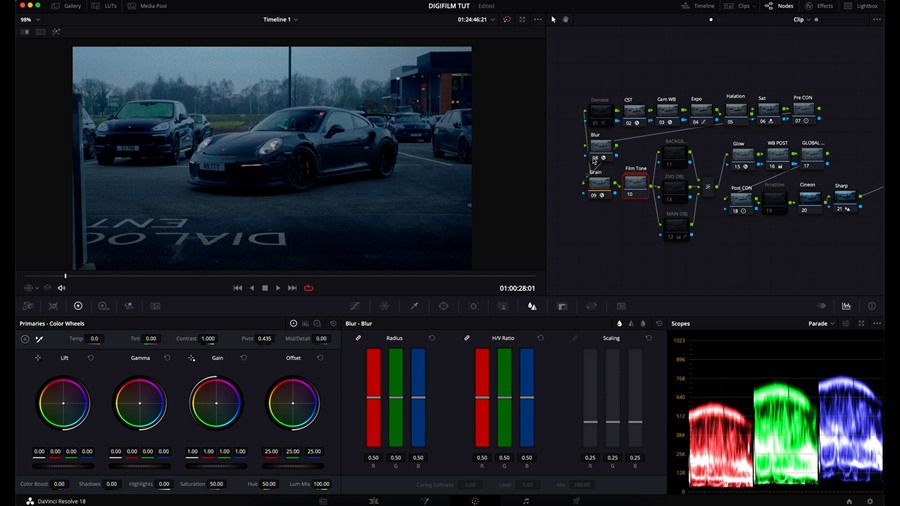Viewport: 900px width, 506px height.
Task: Open viewer options three-dot menu
Action: (538, 20)
